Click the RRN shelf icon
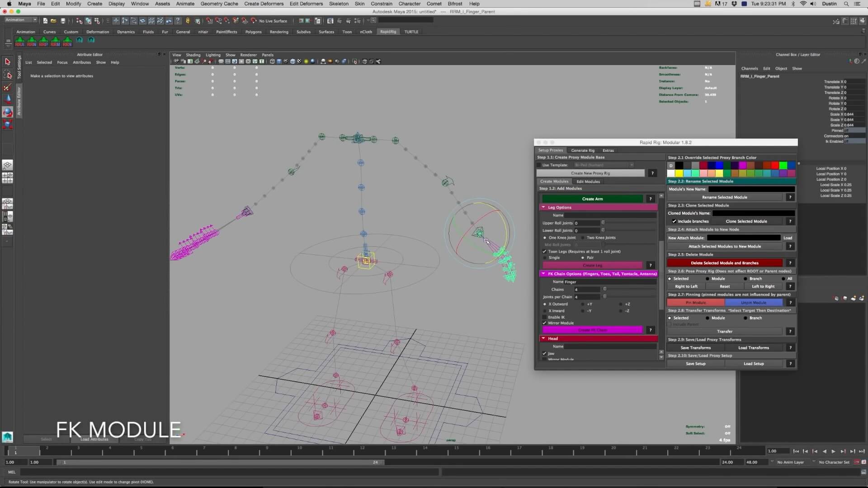This screenshot has height=488, width=868. click(x=32, y=42)
